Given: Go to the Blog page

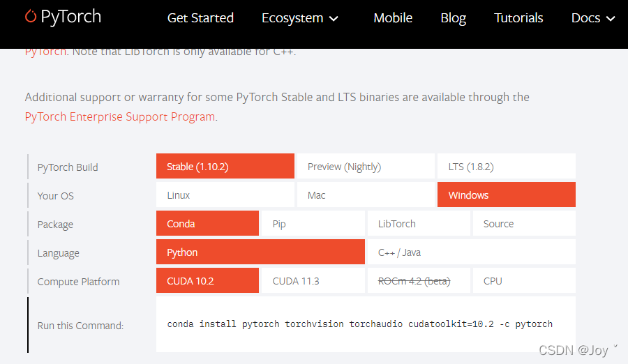Looking at the screenshot, I should [453, 18].
